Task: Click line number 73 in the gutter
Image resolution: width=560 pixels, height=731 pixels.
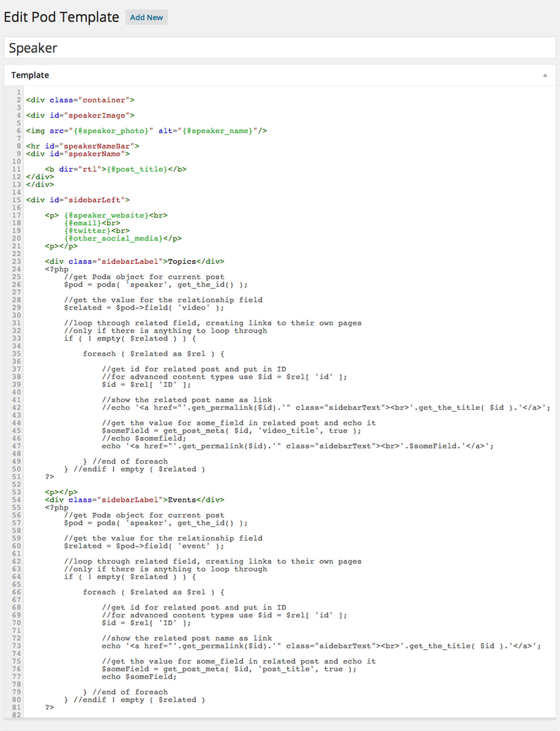Action: click(x=16, y=646)
